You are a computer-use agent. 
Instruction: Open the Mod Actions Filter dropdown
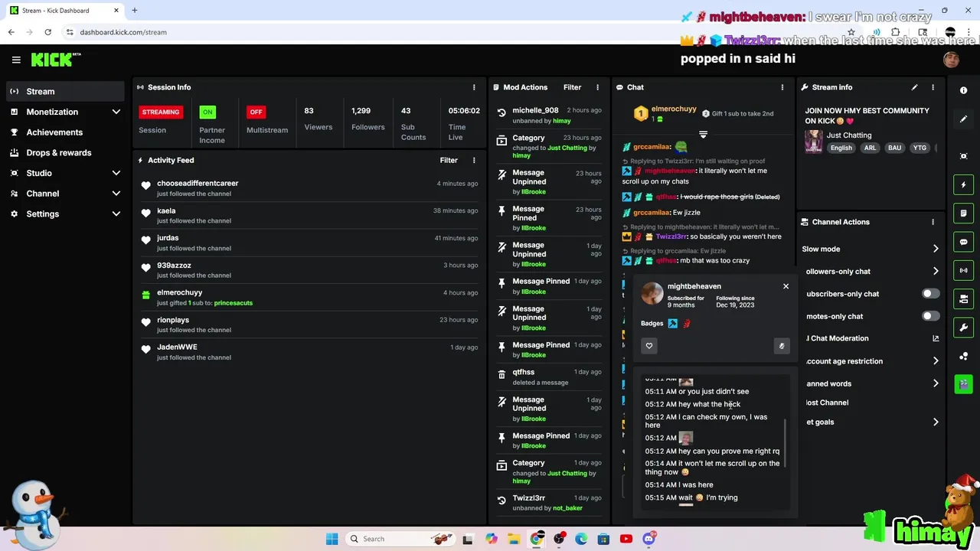[x=572, y=87]
